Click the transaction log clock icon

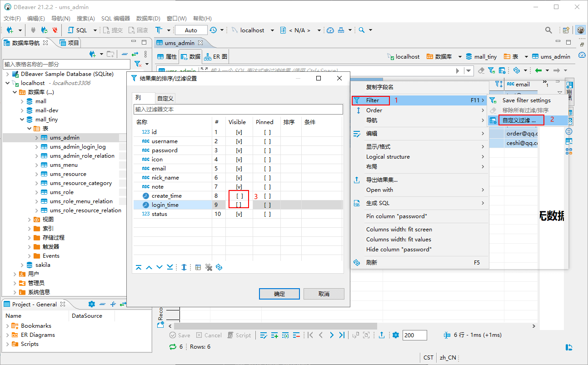pyautogui.click(x=213, y=30)
